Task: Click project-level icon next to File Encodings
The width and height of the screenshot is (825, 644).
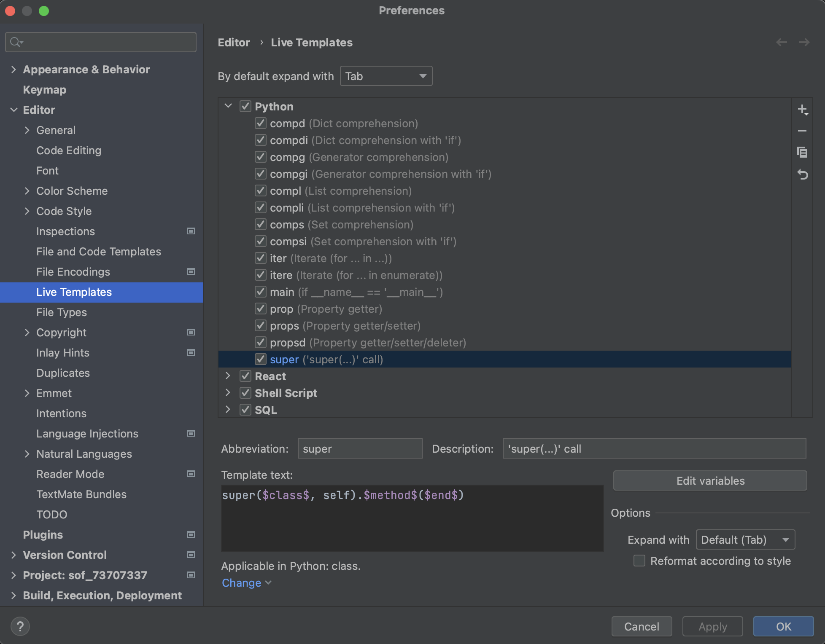Action: pyautogui.click(x=191, y=271)
